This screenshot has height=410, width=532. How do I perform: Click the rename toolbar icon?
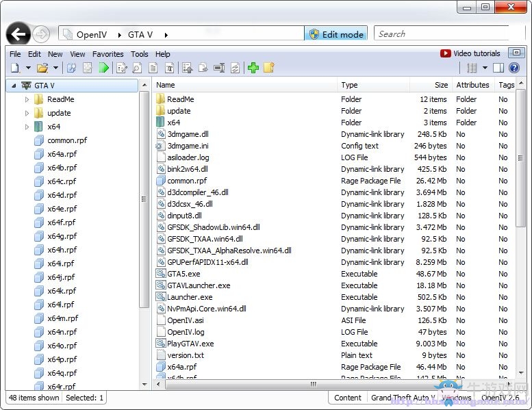pos(219,68)
